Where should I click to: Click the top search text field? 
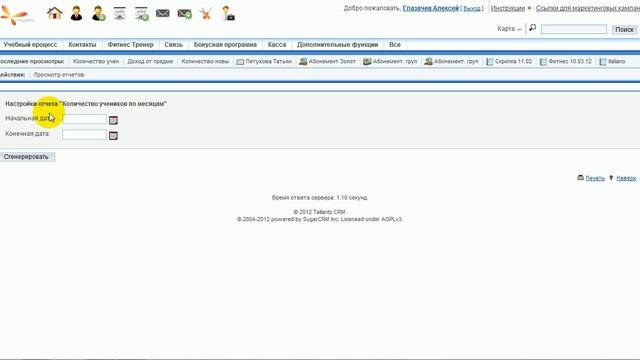(574, 29)
